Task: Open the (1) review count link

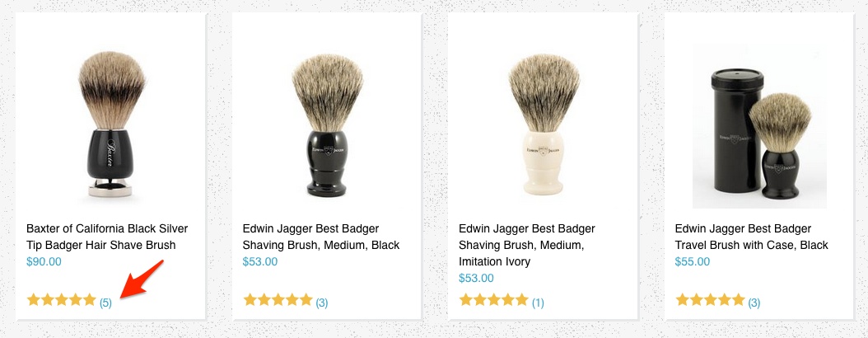Action: (538, 303)
